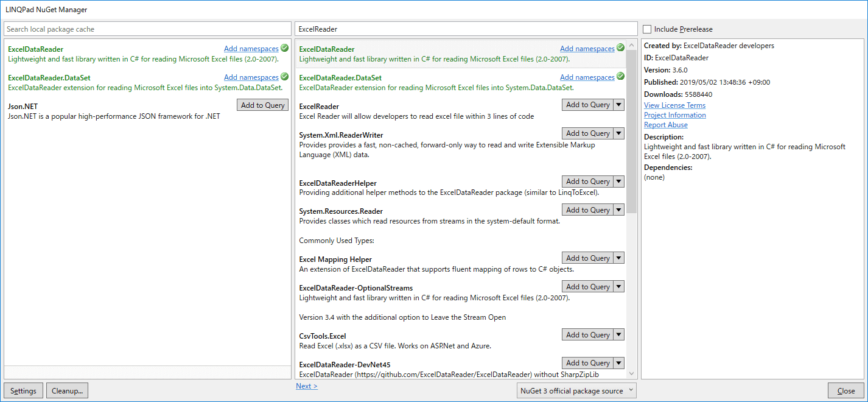868x402 pixels.
Task: Select ExcelDataReader-DevNet45 package title
Action: tap(345, 365)
